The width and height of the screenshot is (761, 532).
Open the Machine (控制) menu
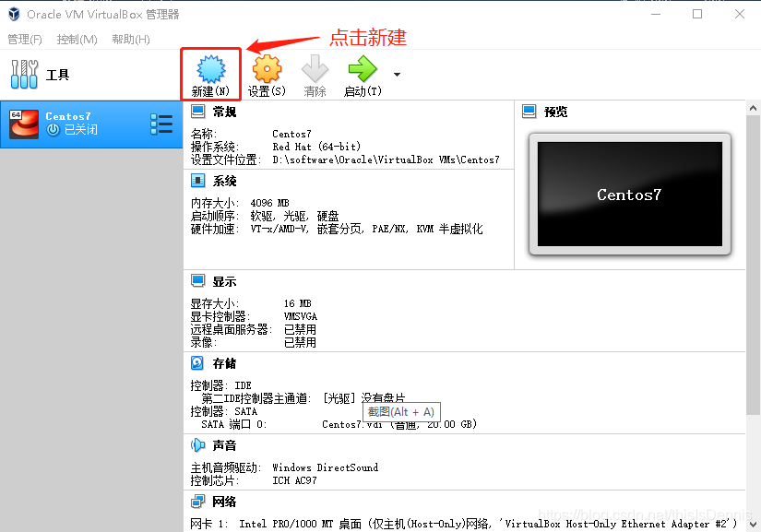(x=77, y=40)
